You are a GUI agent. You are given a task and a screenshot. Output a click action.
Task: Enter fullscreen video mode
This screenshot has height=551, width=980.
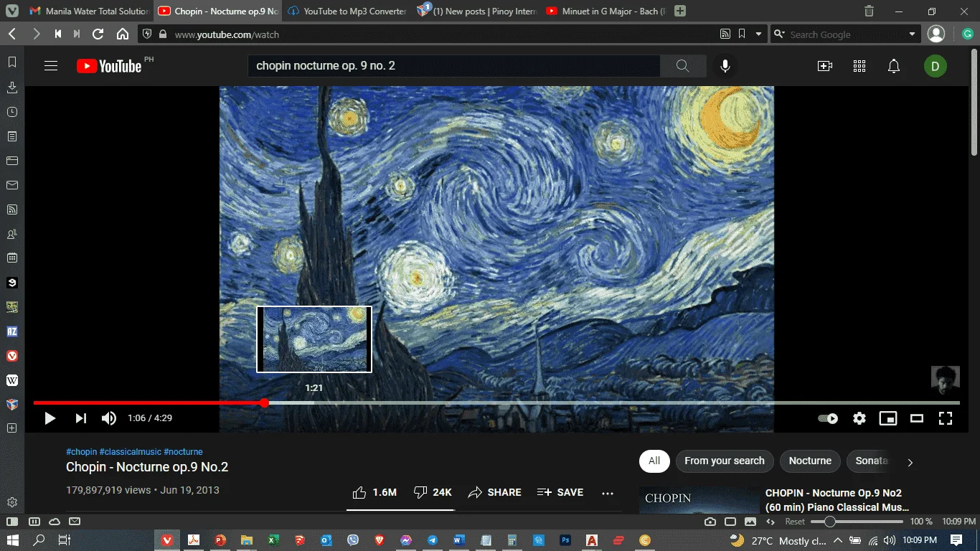click(946, 418)
